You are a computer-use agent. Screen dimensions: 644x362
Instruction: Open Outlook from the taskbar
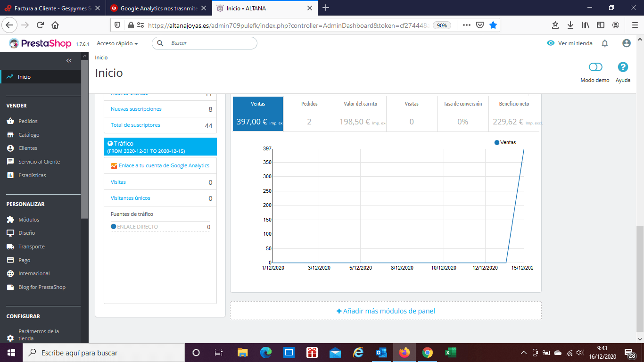381,353
